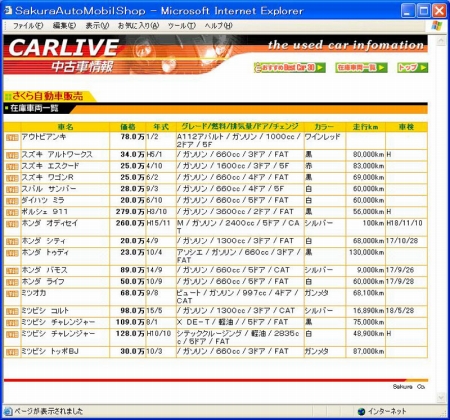
Task: Open detail icon for ホンダ オデッセイ row
Action: click(x=12, y=224)
